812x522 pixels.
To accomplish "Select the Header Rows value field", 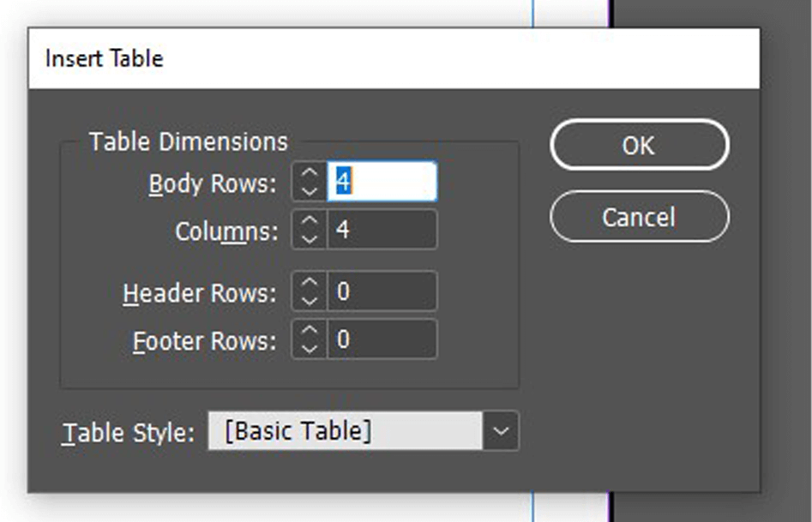I will [382, 291].
